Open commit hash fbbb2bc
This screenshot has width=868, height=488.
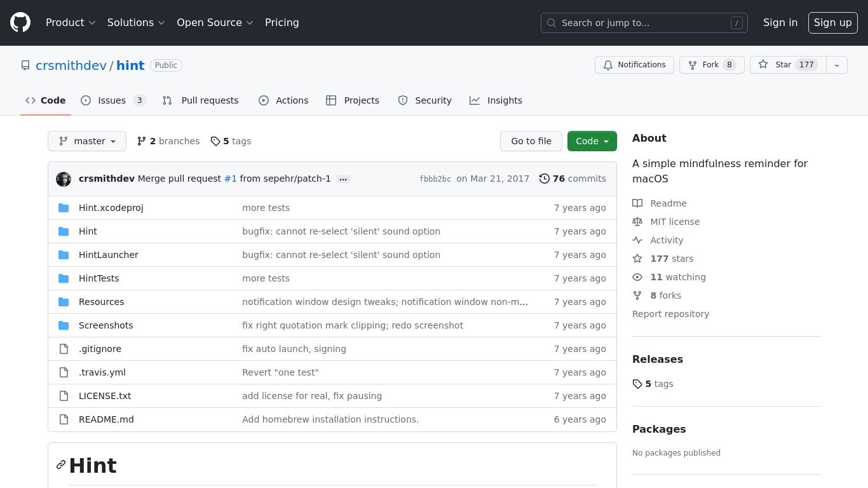point(435,179)
